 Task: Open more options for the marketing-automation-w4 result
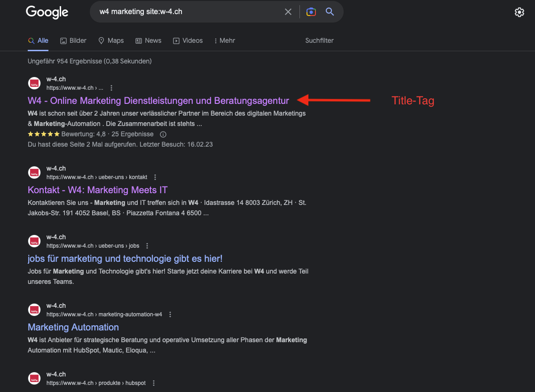pos(170,314)
